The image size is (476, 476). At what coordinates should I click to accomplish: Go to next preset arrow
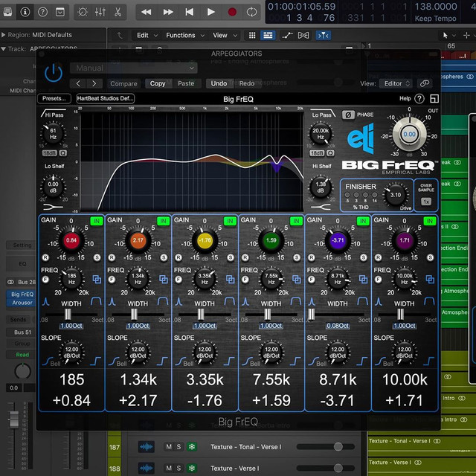(x=94, y=83)
